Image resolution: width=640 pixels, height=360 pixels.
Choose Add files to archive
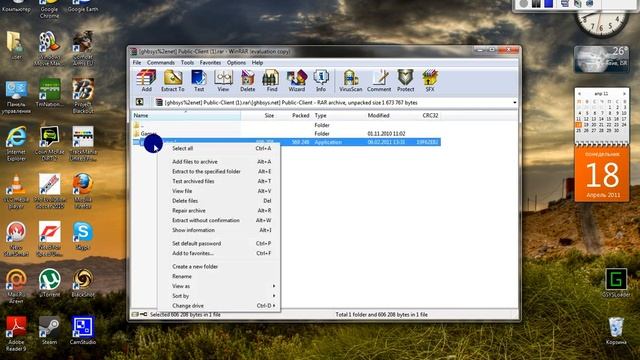pos(219,162)
